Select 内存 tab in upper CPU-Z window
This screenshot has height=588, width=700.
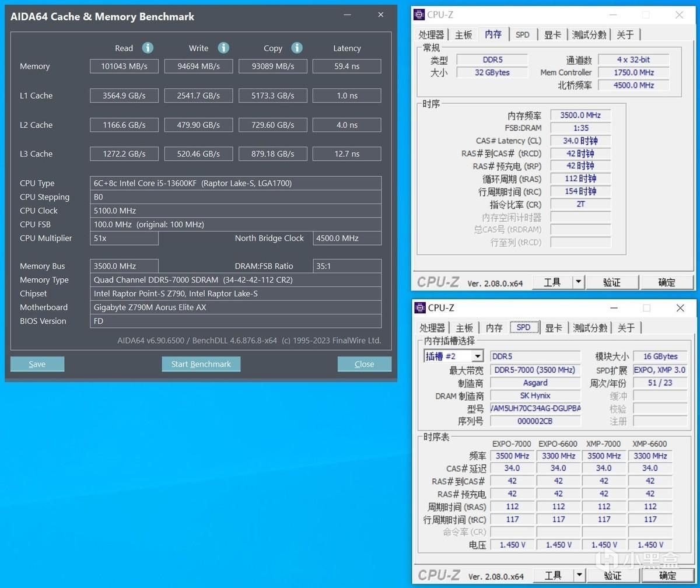[x=494, y=34]
